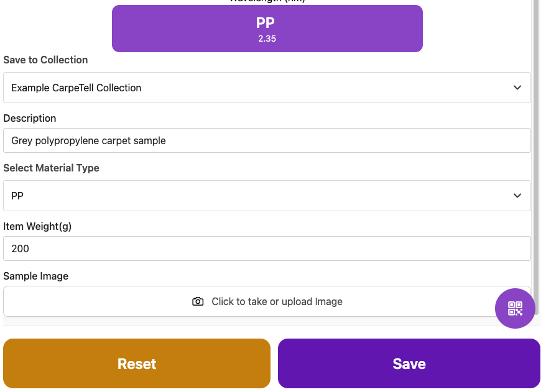Click the Save to Collection label
The height and width of the screenshot is (392, 546).
click(45, 60)
